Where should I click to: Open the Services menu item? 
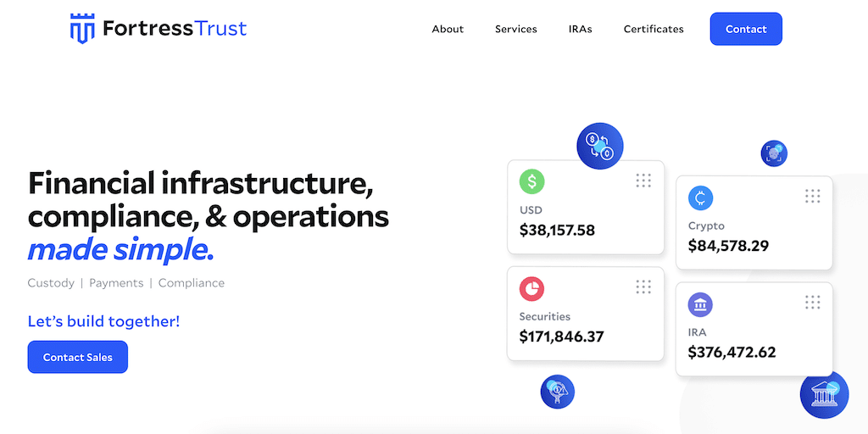516,30
